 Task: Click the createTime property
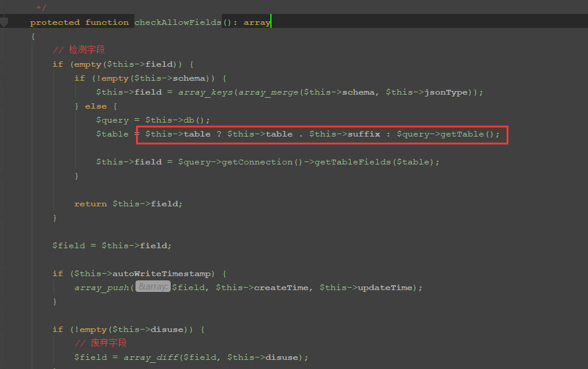(281, 288)
